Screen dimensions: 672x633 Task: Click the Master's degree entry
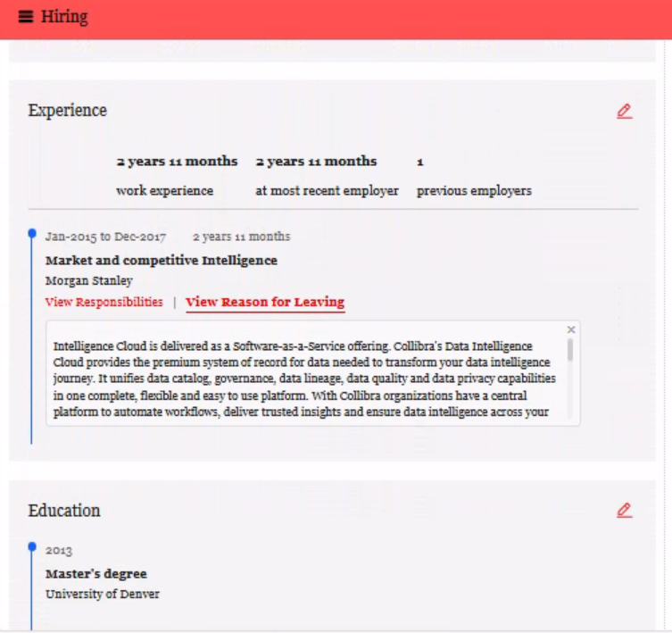click(95, 573)
